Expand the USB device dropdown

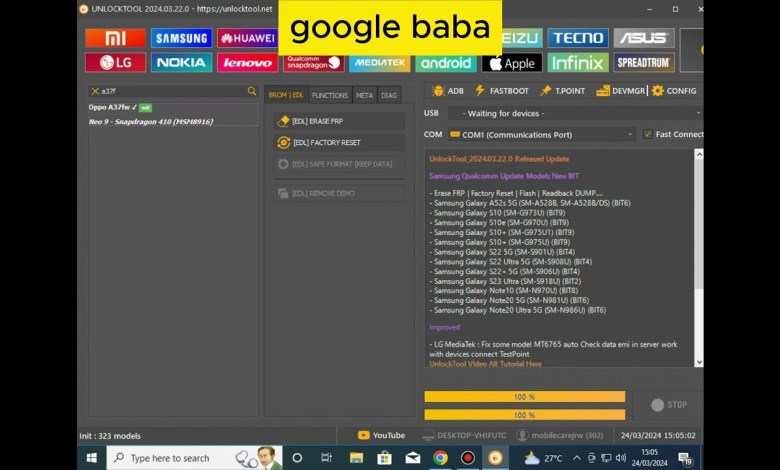[575, 113]
